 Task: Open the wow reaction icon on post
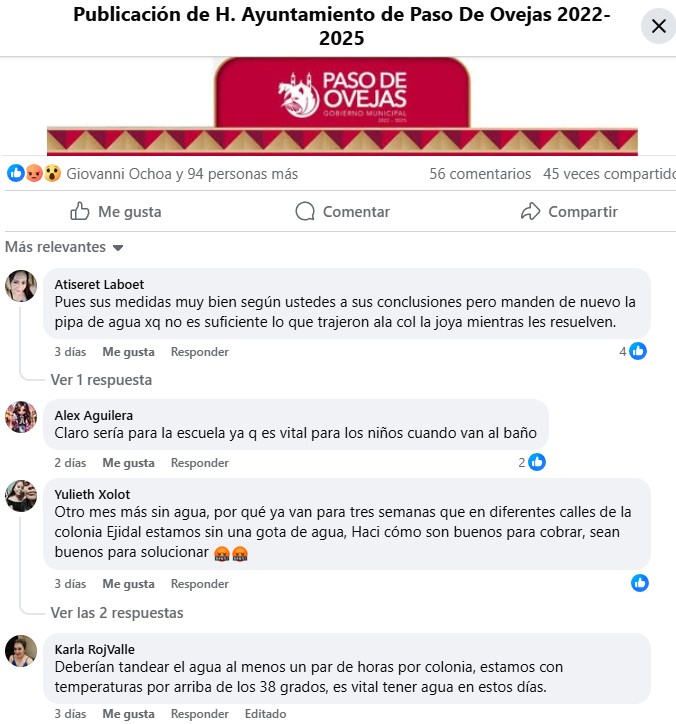click(x=52, y=174)
